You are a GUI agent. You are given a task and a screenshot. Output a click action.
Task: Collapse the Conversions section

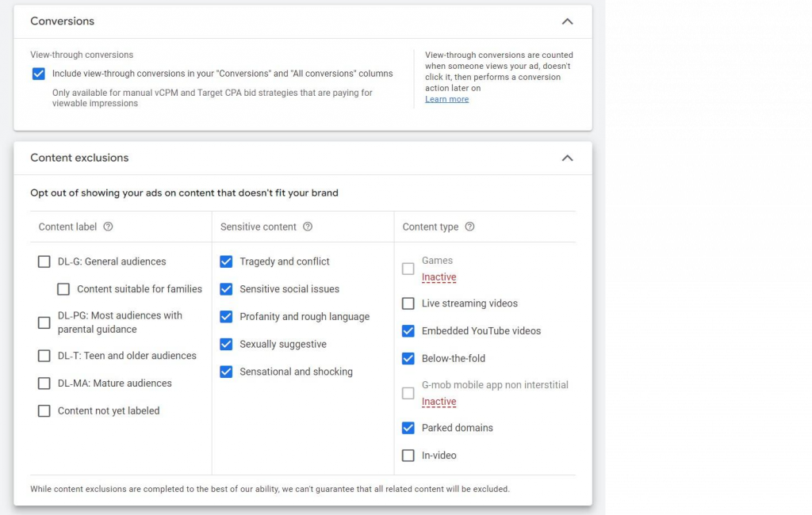[567, 21]
